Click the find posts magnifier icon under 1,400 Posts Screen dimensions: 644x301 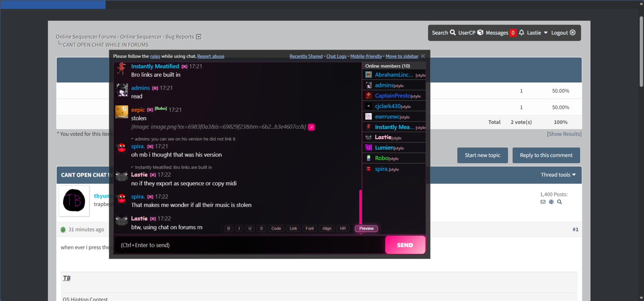559,202
